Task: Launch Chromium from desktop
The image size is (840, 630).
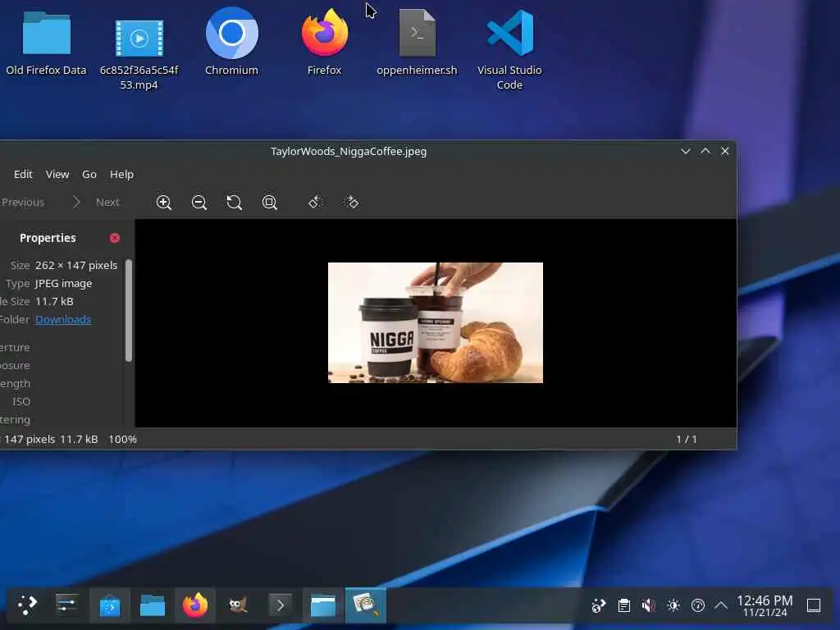Action: [231, 42]
